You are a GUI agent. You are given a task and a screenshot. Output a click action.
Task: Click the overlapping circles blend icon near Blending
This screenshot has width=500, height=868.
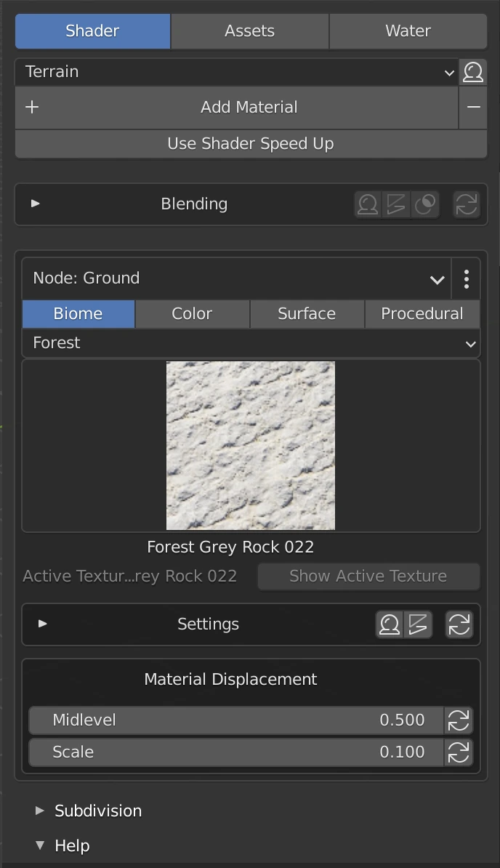click(x=426, y=204)
